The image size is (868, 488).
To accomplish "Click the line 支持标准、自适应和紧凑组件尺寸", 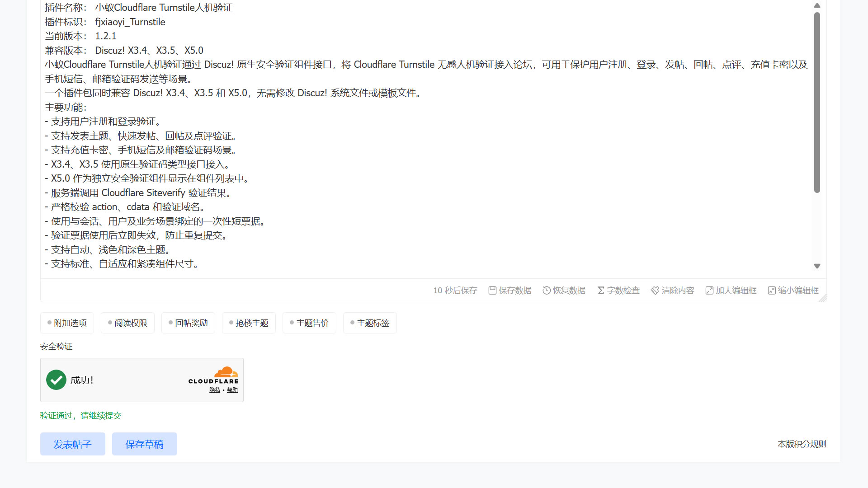I will (122, 264).
